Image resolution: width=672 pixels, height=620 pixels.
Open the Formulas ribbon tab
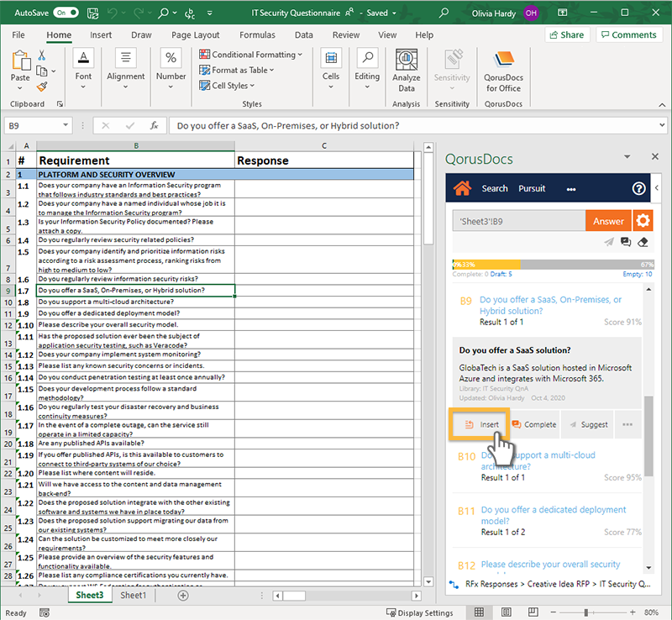(257, 35)
